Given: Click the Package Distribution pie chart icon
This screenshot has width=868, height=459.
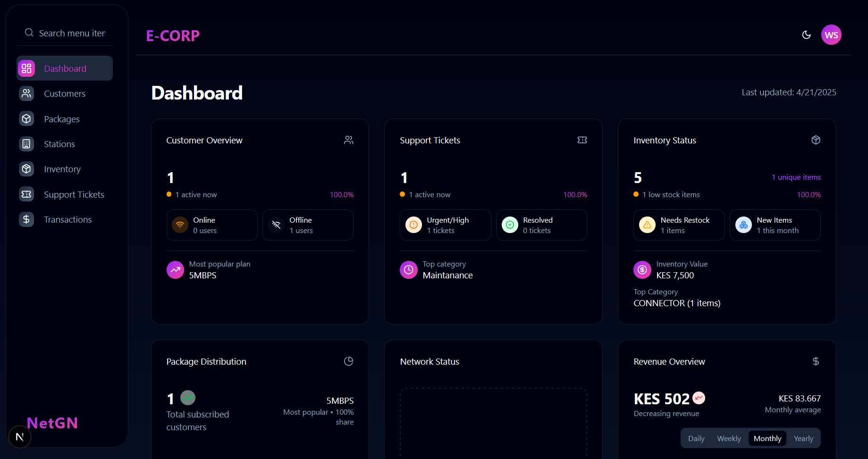Looking at the screenshot, I should pos(348,361).
